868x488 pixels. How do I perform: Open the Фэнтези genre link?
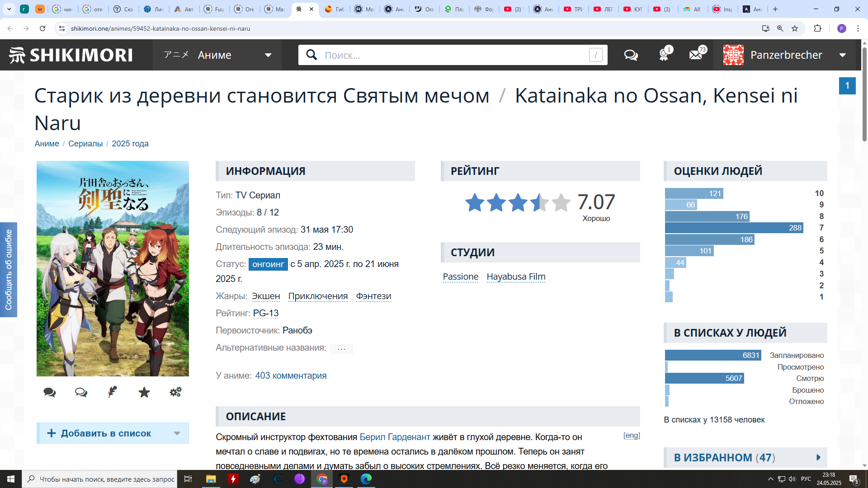coord(373,296)
